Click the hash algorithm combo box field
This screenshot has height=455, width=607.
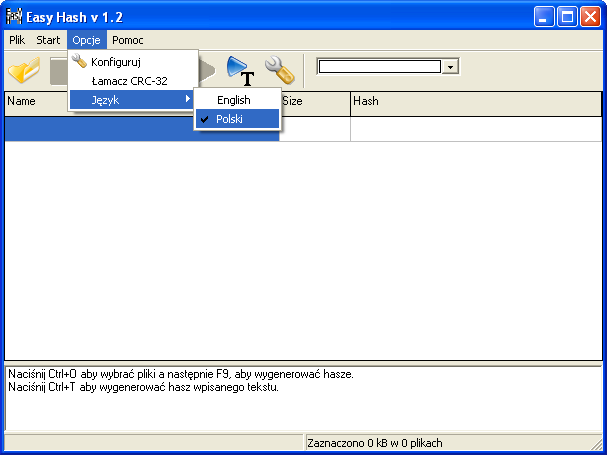point(379,67)
